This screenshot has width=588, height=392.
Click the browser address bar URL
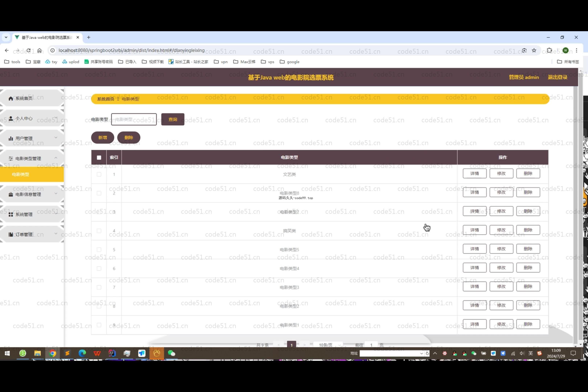coord(132,50)
